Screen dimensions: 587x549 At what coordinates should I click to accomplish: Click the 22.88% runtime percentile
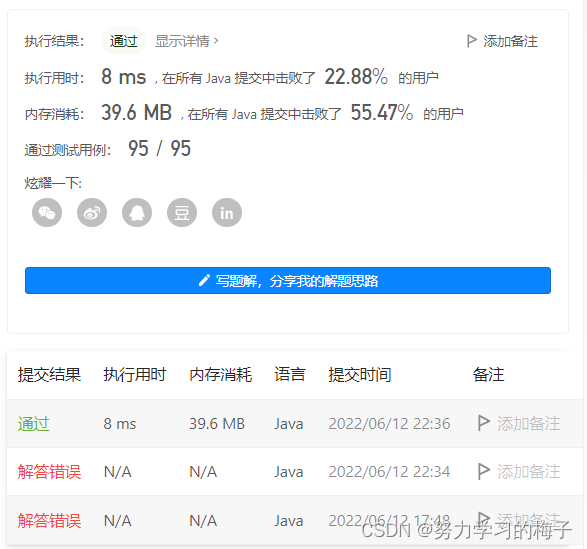pos(356,77)
